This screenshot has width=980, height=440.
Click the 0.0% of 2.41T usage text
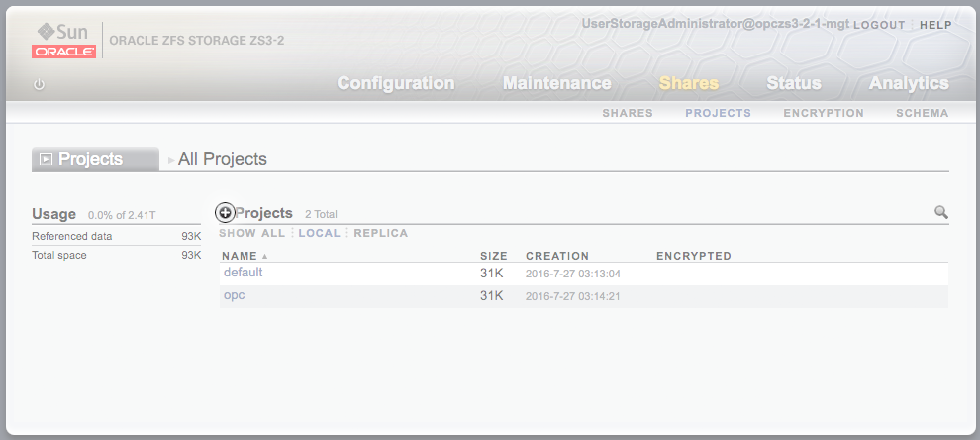(122, 215)
